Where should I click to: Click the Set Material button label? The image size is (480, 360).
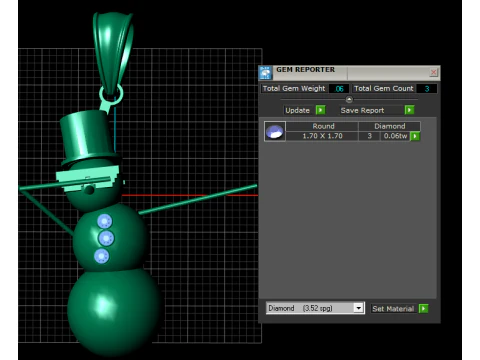[393, 309]
